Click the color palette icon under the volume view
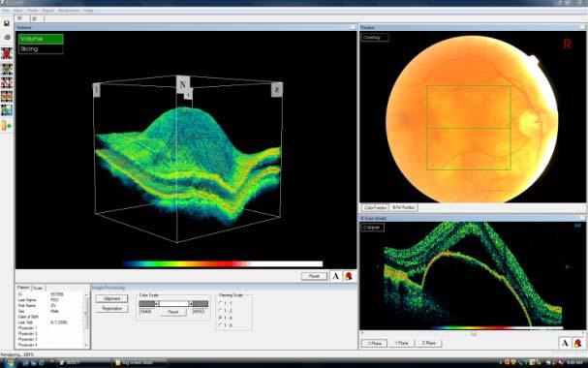The height and width of the screenshot is (368, 588). (349, 276)
